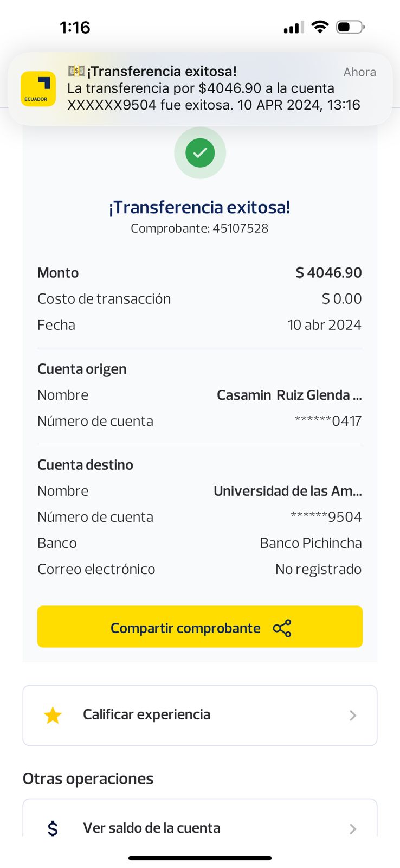Open the Calificar experiencia chevron arrow
This screenshot has width=400, height=868.
[353, 716]
